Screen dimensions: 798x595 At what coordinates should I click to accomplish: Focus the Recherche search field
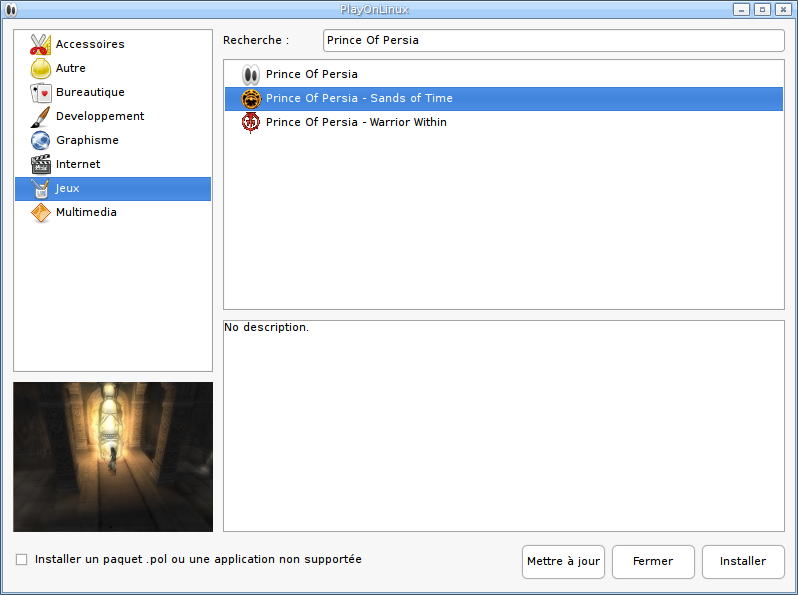pyautogui.click(x=554, y=40)
